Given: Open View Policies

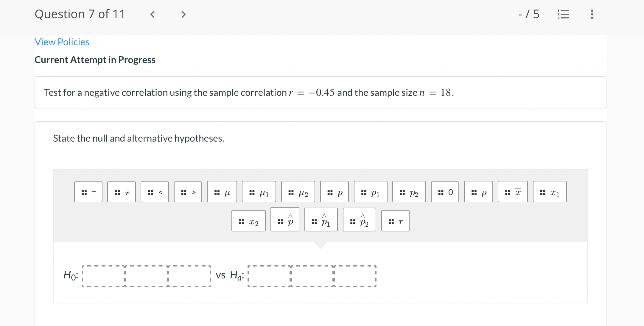Looking at the screenshot, I should [62, 42].
